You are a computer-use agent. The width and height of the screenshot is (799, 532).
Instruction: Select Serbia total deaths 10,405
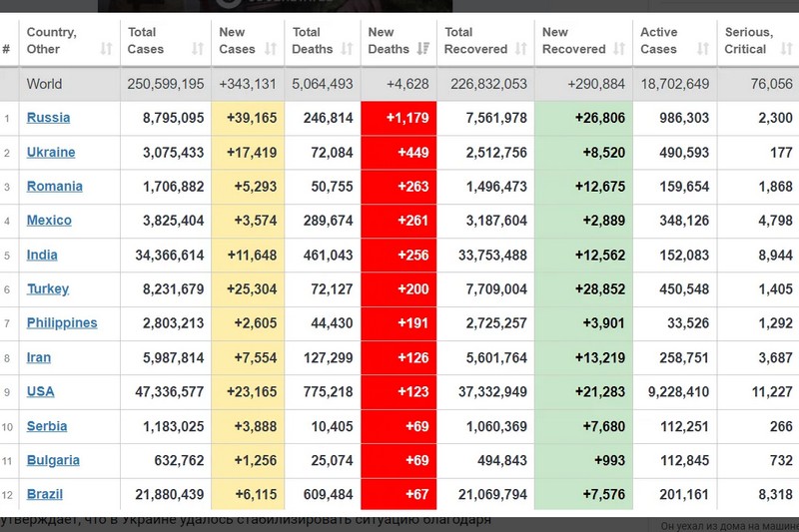tap(332, 426)
